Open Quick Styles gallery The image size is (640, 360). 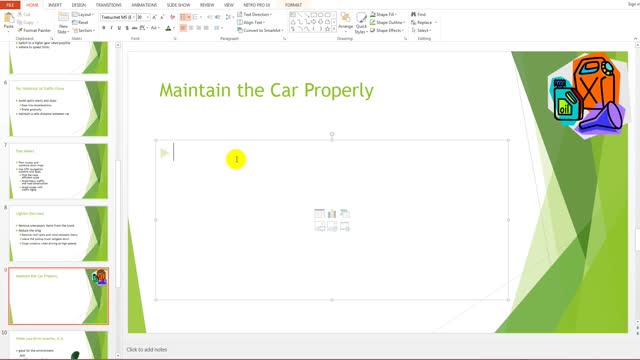[361, 23]
